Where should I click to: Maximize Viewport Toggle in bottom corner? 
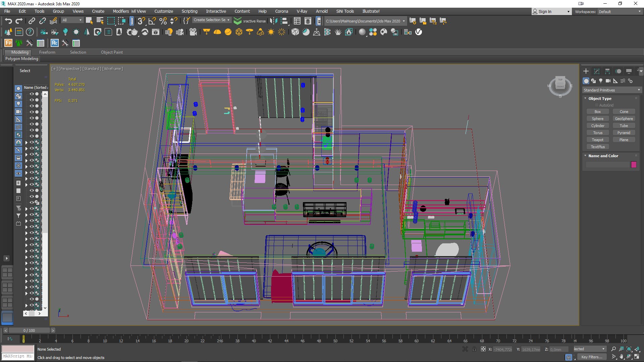[x=637, y=357]
